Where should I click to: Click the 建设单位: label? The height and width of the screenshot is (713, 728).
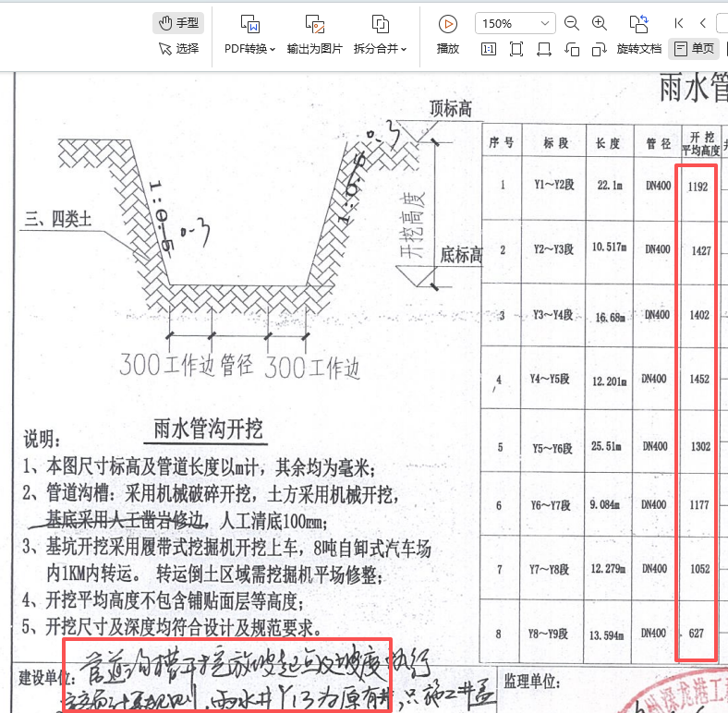click(46, 678)
